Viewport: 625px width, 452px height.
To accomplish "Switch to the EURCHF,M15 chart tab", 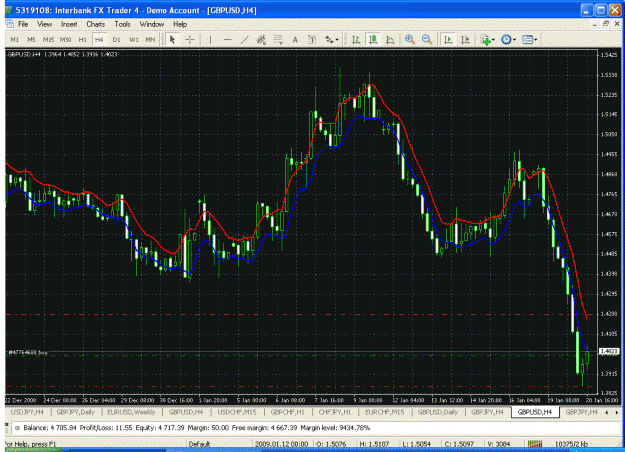I will point(385,412).
